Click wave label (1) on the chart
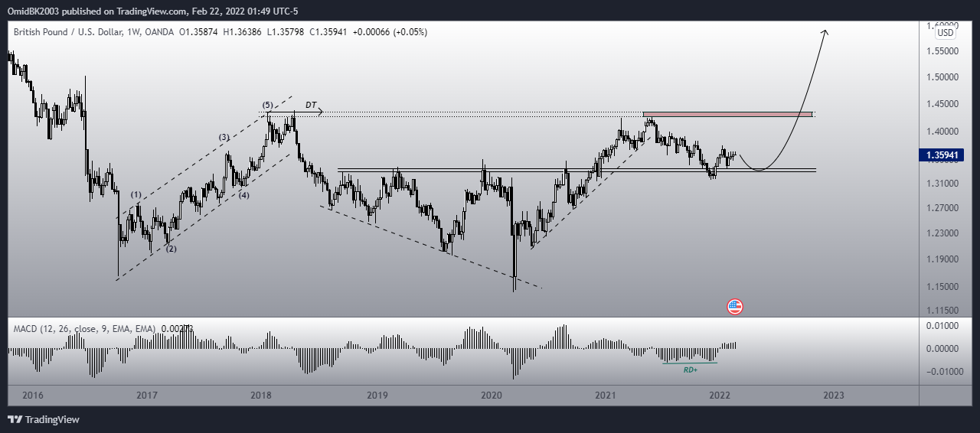The width and height of the screenshot is (980, 433). [136, 195]
